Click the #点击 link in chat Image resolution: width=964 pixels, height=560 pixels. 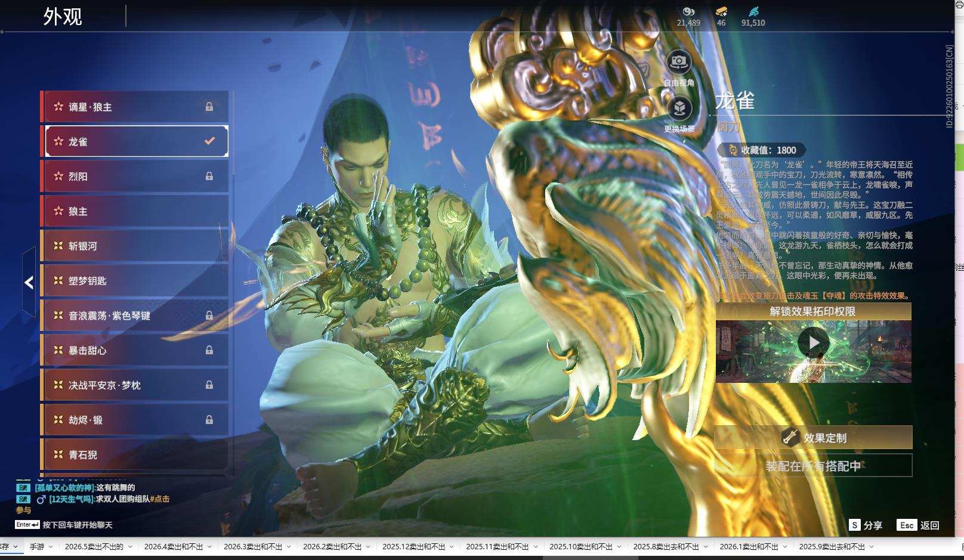(159, 499)
